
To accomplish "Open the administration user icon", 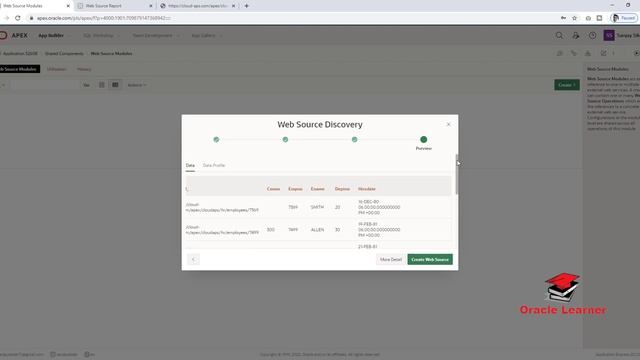I will point(576,36).
